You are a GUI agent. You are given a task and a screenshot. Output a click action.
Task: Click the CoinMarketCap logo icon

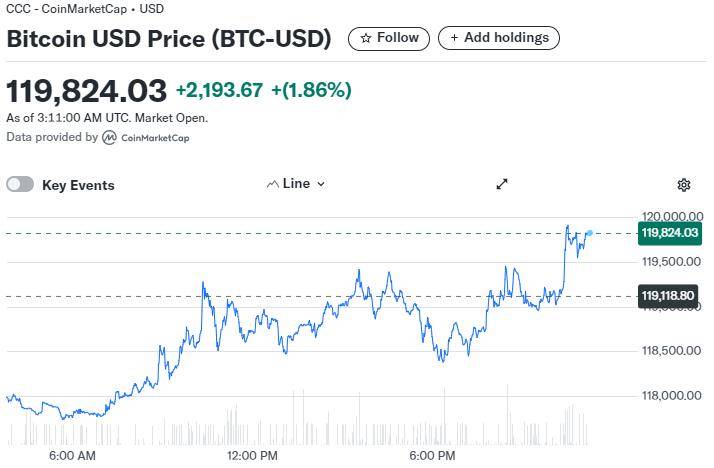pyautogui.click(x=109, y=137)
